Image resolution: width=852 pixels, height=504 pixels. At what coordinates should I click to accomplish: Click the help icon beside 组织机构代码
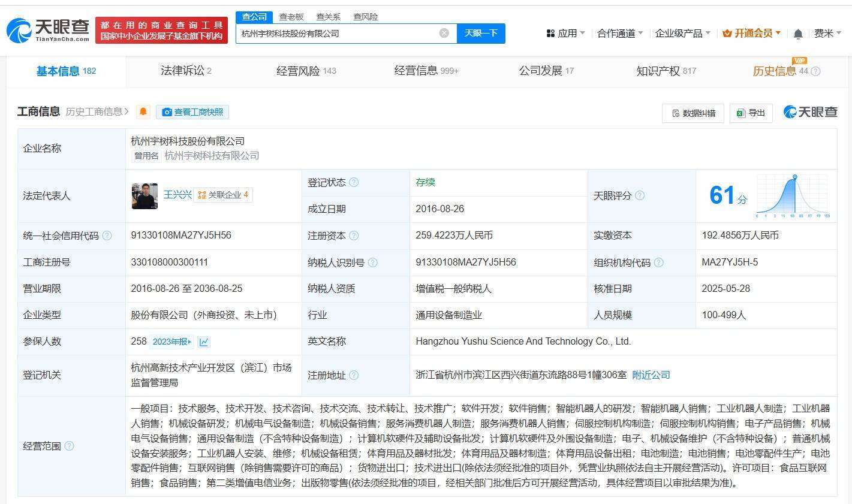658,262
